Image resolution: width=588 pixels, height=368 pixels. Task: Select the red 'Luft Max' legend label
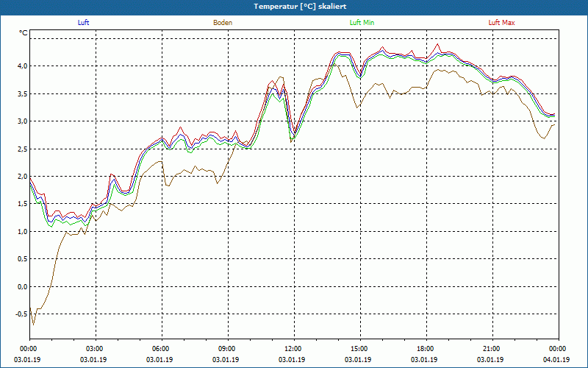point(501,23)
